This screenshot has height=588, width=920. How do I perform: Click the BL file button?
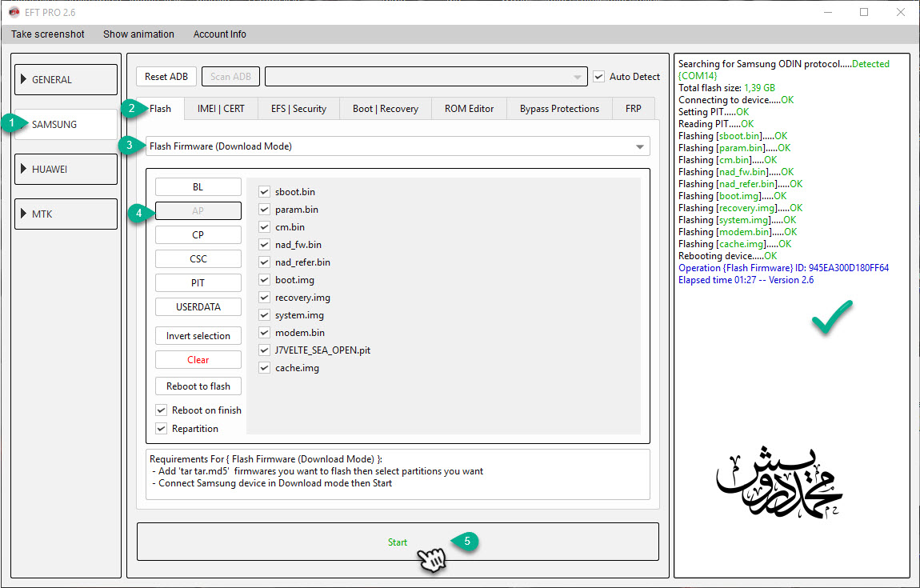point(198,186)
